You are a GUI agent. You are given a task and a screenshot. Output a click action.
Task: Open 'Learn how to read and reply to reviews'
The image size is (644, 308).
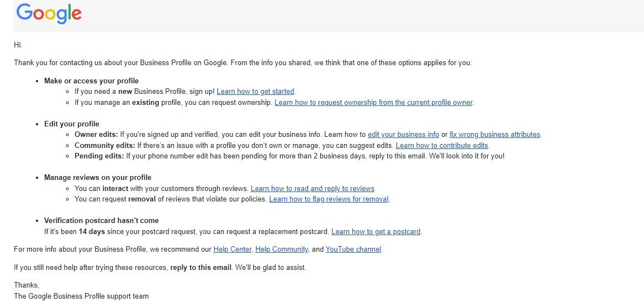(x=313, y=188)
